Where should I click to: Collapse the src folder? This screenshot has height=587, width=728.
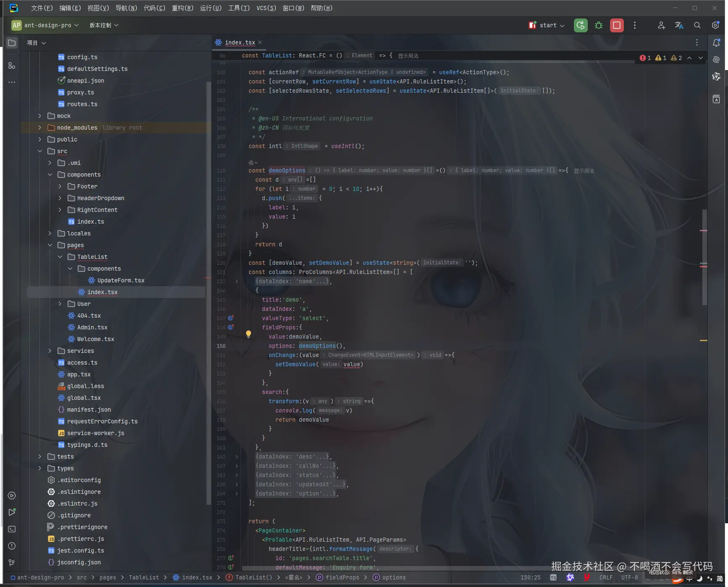tap(40, 151)
